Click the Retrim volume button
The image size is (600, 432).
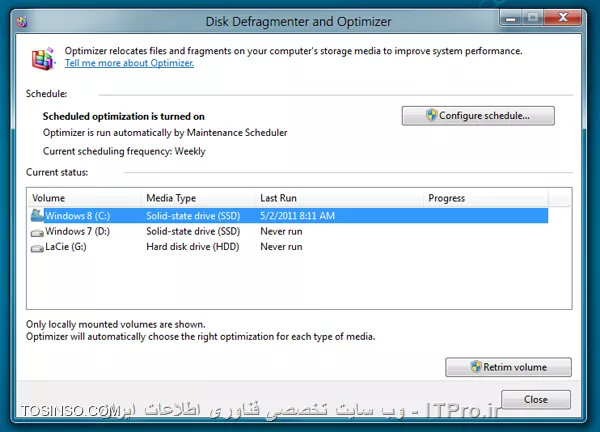[508, 367]
